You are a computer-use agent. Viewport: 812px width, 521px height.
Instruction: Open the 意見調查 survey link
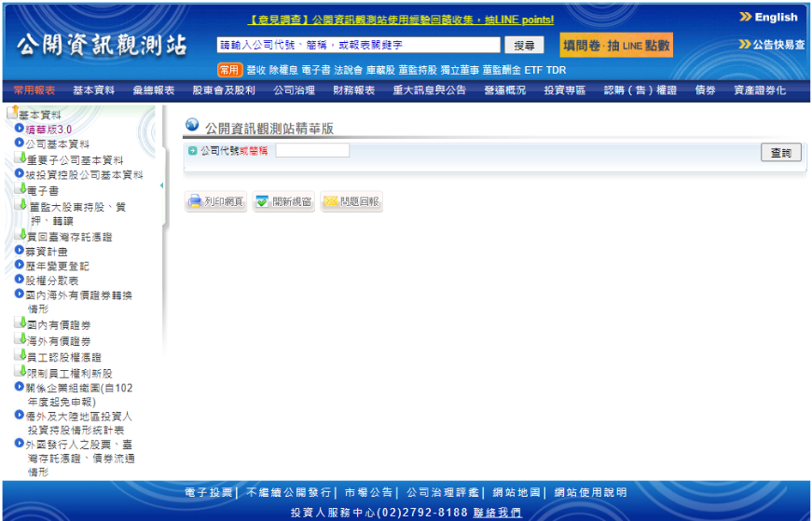400,20
